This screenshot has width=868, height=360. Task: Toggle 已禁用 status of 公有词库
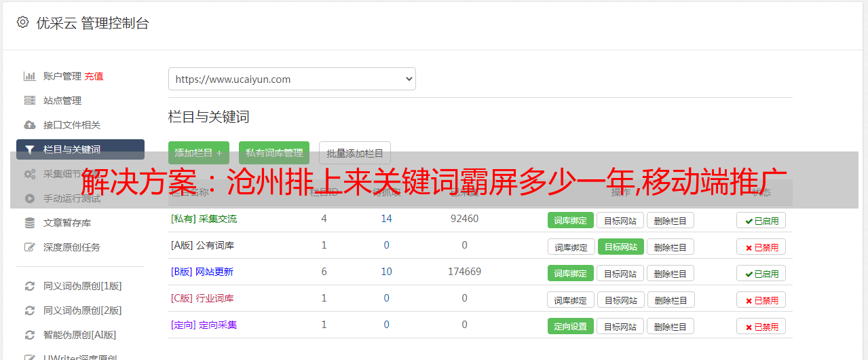click(761, 247)
